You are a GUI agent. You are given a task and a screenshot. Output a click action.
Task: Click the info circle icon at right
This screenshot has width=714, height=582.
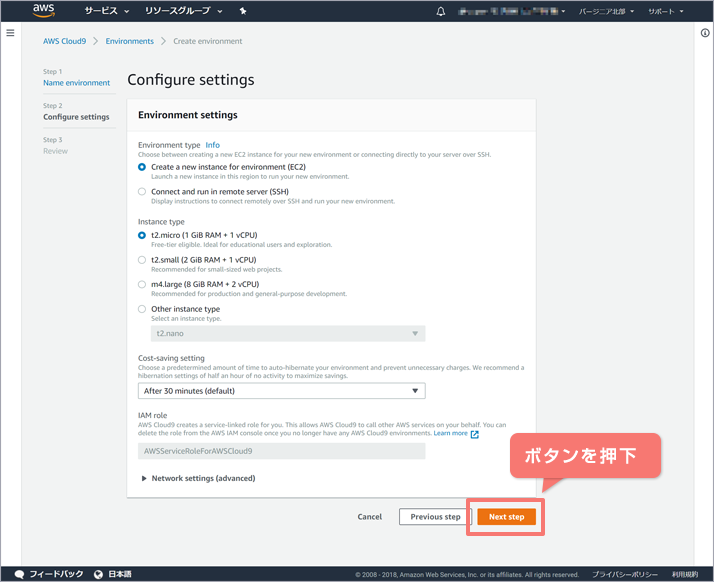(704, 33)
